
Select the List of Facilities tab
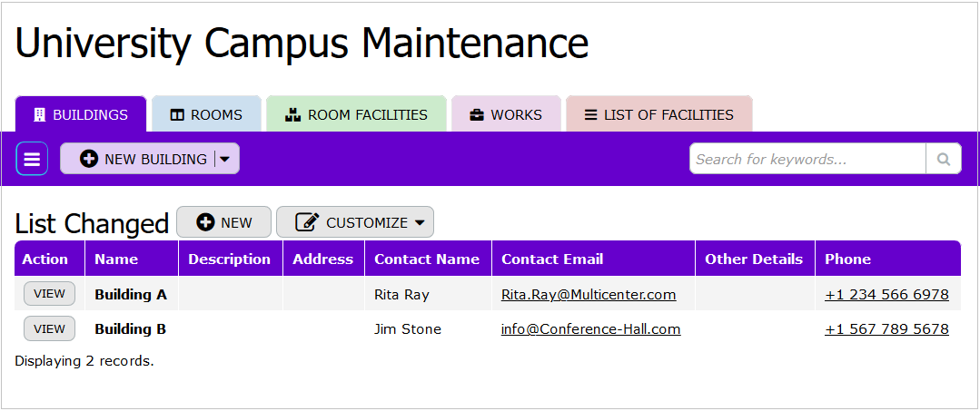[x=658, y=115]
